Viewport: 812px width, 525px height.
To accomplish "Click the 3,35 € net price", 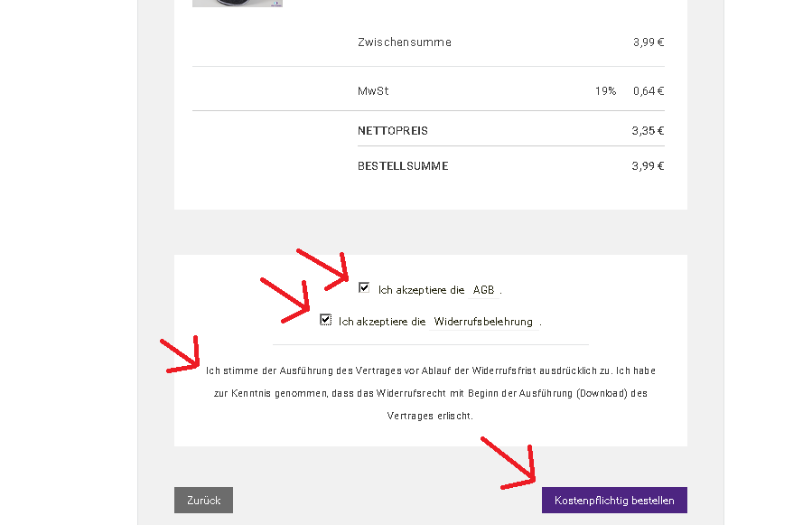I will [648, 131].
